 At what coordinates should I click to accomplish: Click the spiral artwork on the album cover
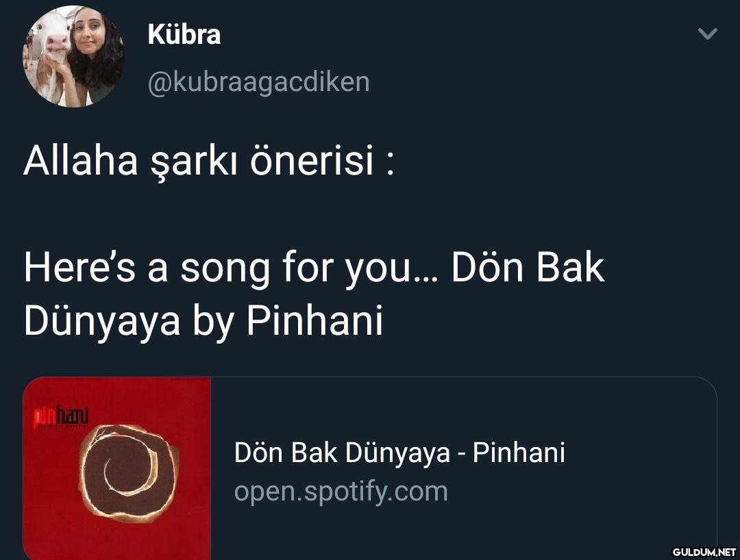point(128,474)
